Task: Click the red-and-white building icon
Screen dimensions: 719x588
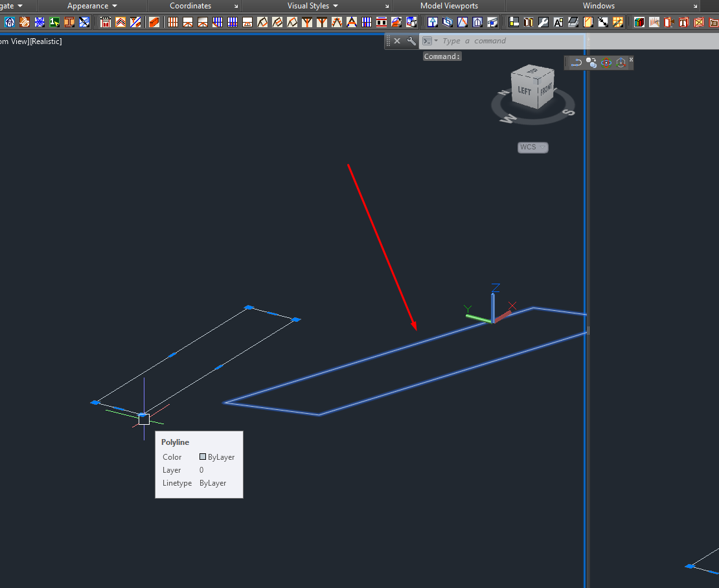Action: [106, 22]
